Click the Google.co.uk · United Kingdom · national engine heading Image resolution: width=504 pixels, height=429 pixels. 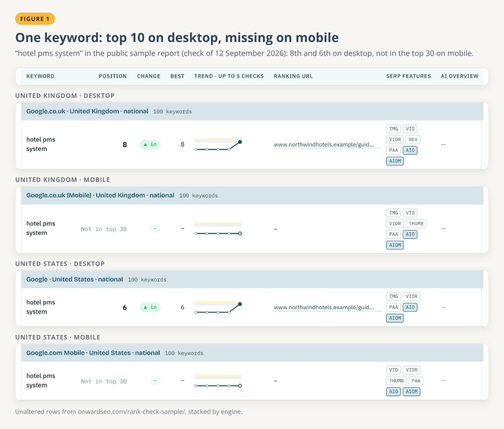tap(87, 111)
